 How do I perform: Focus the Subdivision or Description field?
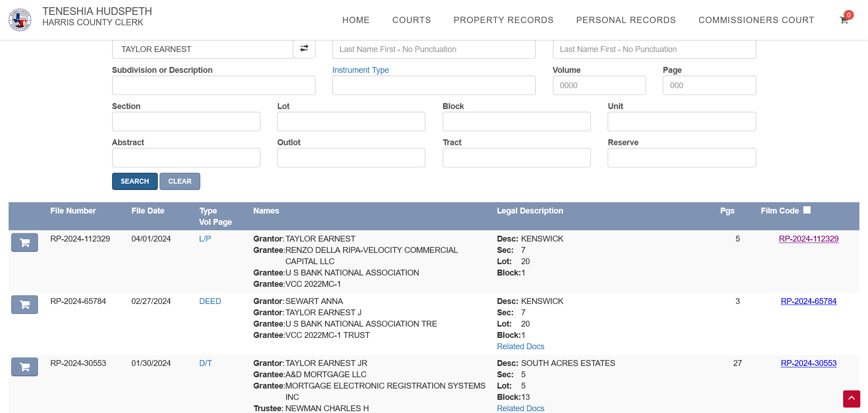(213, 85)
